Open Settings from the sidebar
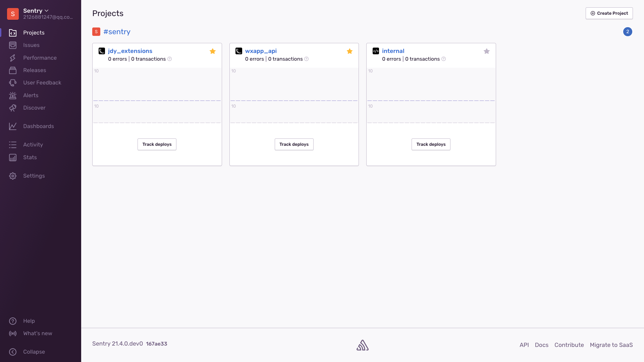Viewport: 644px width, 362px height. coord(34,176)
